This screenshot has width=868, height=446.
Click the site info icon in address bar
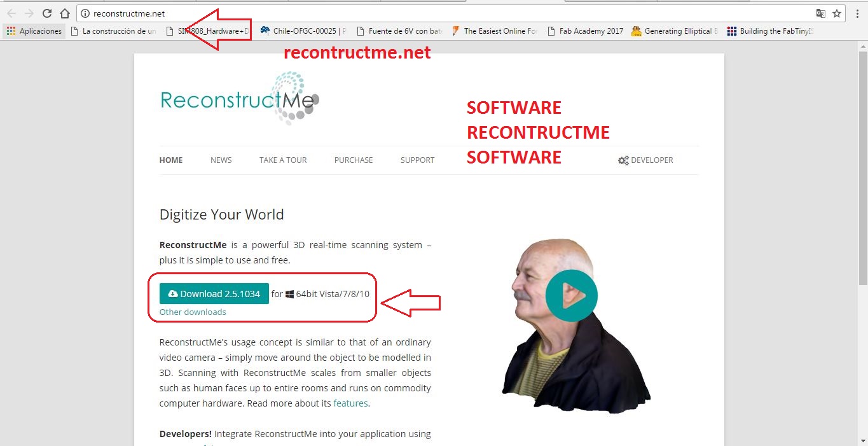point(85,13)
